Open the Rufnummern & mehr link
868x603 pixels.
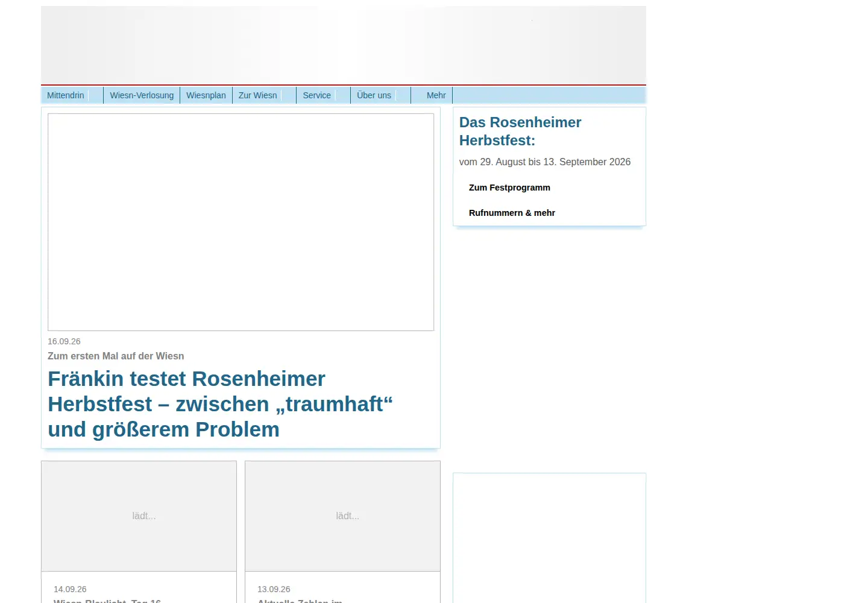(x=512, y=213)
